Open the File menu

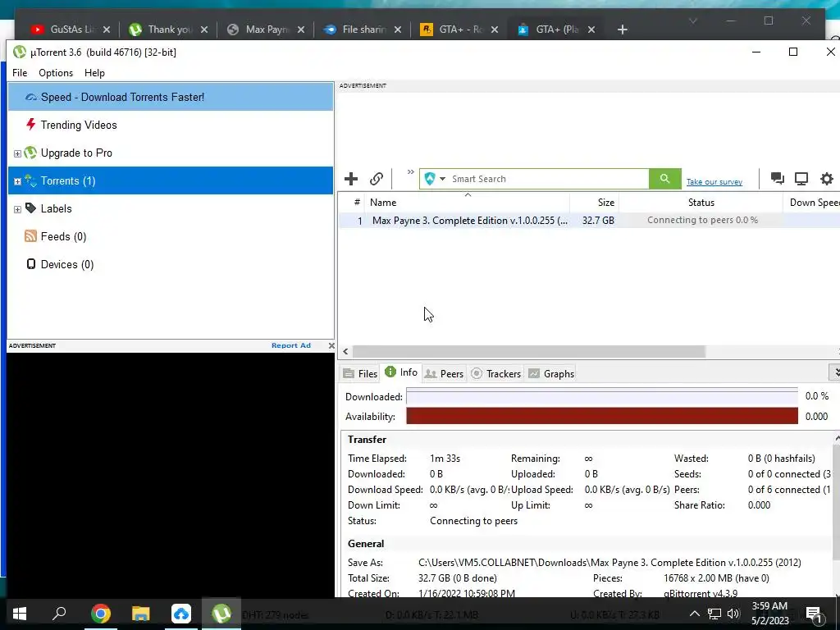[x=20, y=73]
